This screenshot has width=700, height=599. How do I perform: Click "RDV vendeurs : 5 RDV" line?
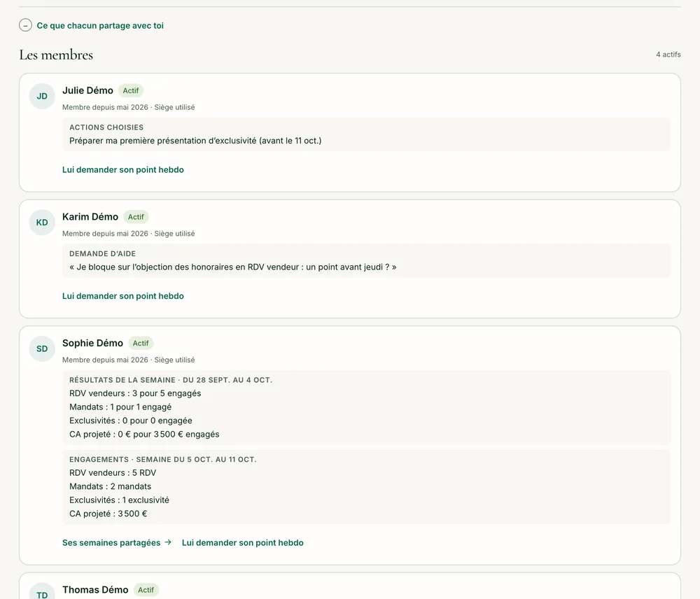click(x=113, y=472)
